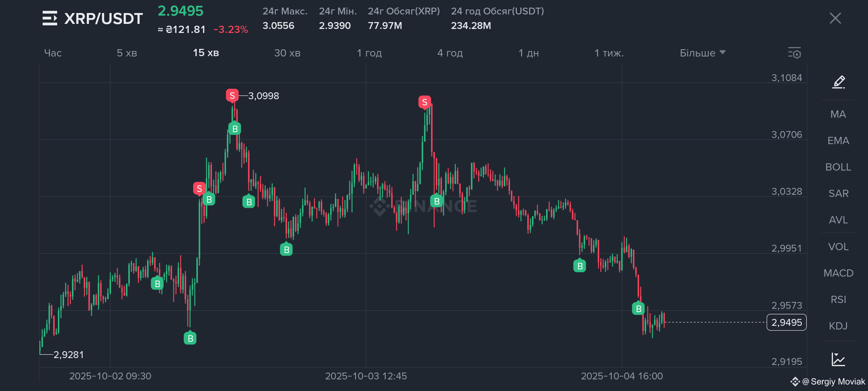Click the XRP/USDT pair title
Screen dimensions: 868x391
tap(103, 18)
